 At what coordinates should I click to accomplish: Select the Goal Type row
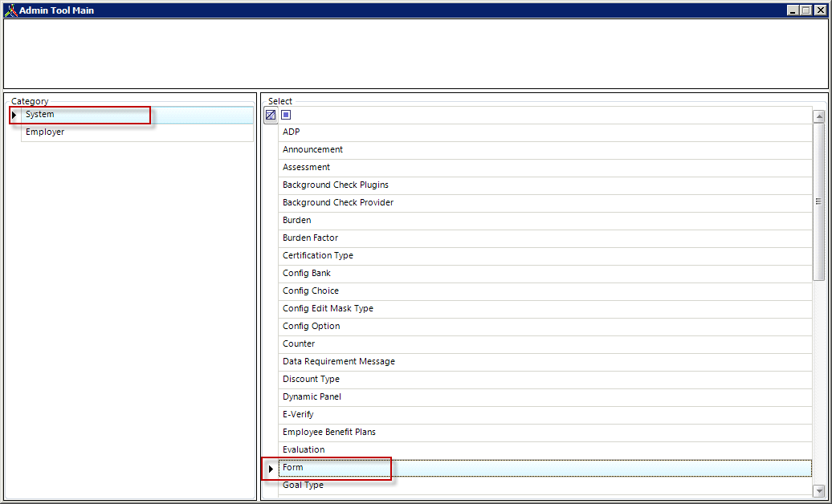point(303,486)
